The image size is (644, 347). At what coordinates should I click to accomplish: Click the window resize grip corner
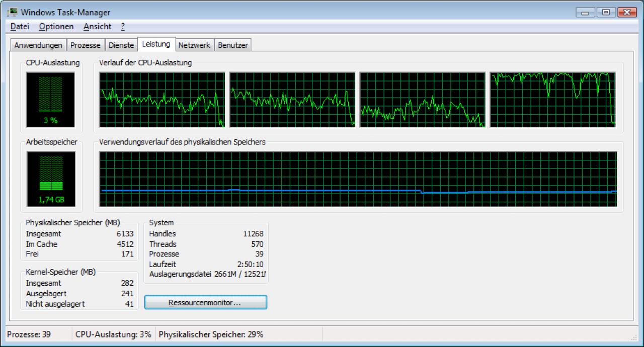pos(633,337)
